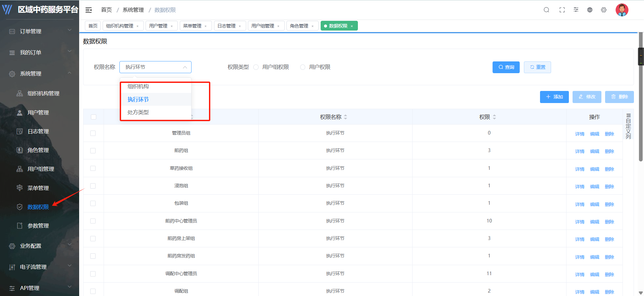Click the 重置 reset button
The width and height of the screenshot is (644, 296).
click(537, 67)
